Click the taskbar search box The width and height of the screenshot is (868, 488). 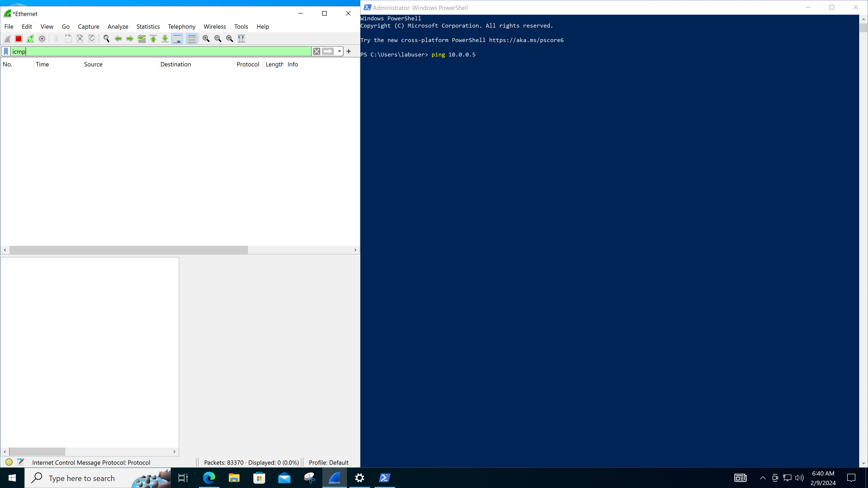coord(98,478)
